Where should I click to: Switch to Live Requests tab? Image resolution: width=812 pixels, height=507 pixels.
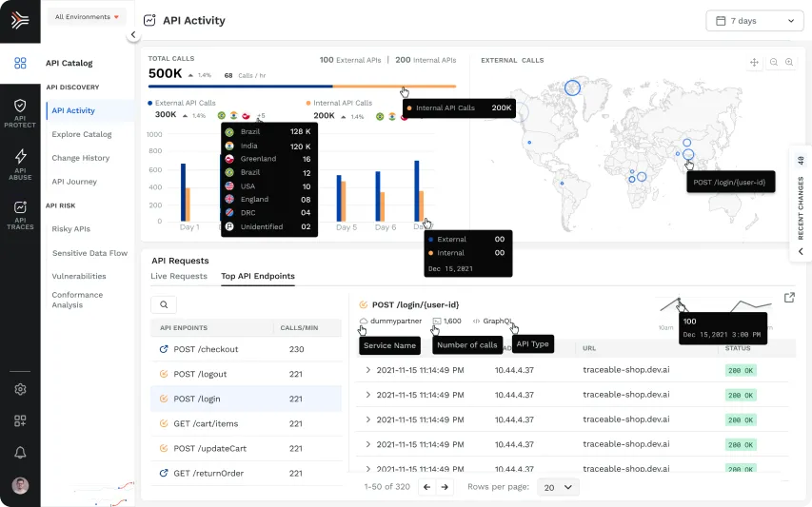pyautogui.click(x=179, y=276)
